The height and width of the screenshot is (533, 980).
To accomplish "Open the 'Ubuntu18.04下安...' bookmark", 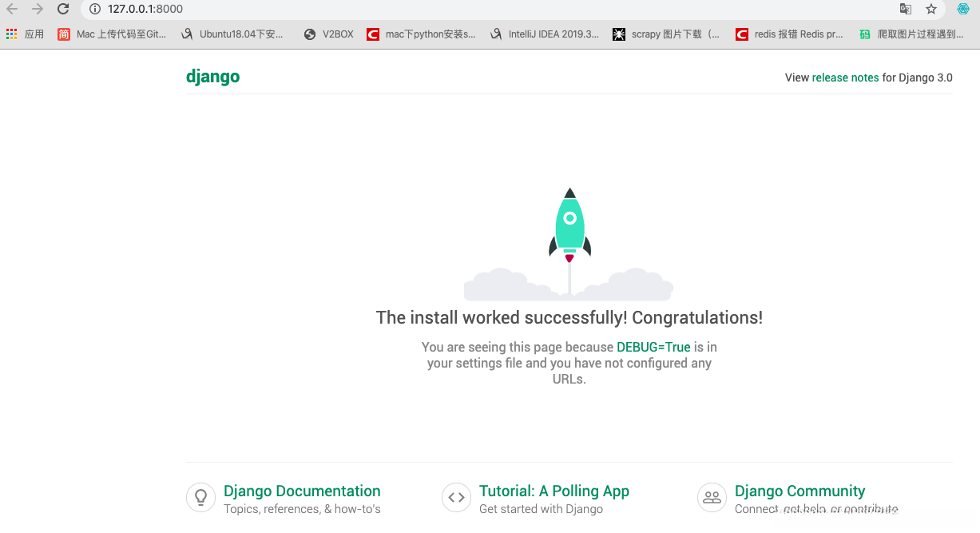I will [232, 34].
